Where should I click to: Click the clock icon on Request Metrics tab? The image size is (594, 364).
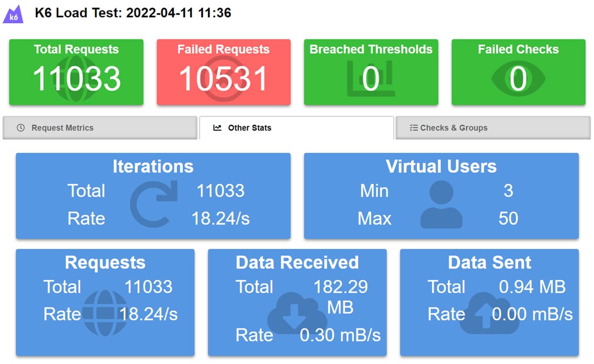coord(20,127)
